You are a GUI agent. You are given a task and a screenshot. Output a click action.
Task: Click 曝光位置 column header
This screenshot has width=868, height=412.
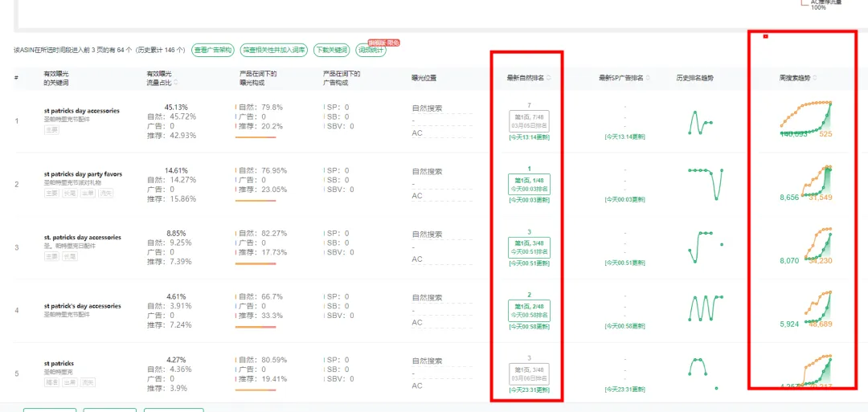pos(424,78)
